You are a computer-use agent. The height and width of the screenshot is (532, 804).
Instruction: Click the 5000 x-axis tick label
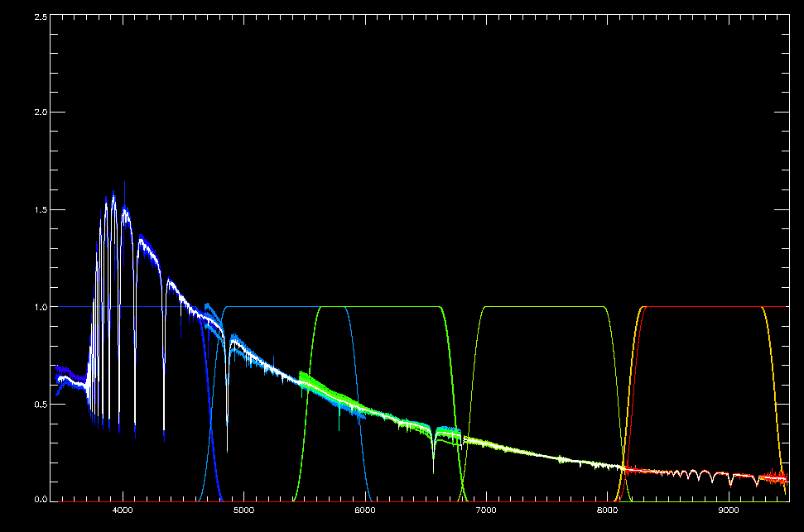[244, 511]
